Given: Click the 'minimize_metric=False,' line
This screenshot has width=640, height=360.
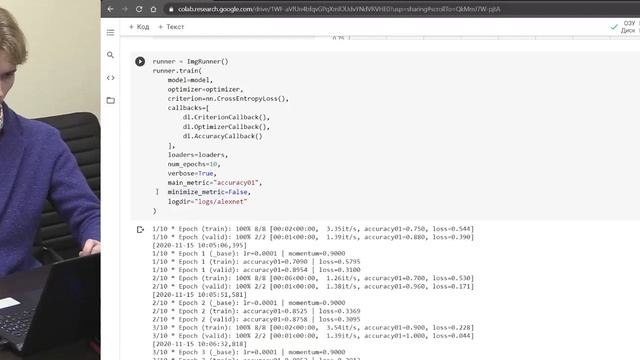Looking at the screenshot, I should pos(209,192).
